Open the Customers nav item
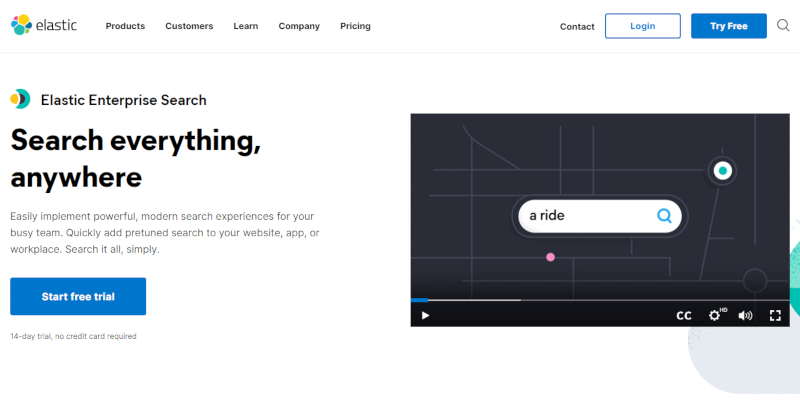Viewport: 800px width, 400px height. pos(189,26)
